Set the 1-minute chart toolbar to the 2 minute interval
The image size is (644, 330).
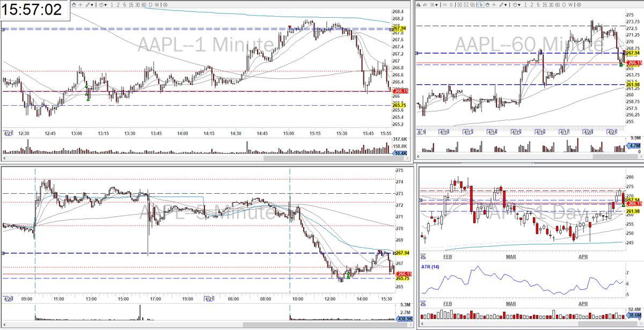(118, 4)
